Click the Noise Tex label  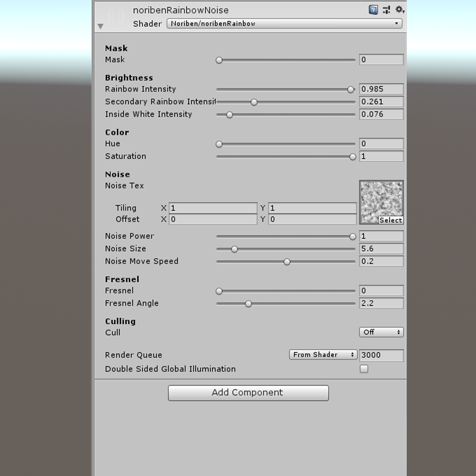pyautogui.click(x=124, y=186)
